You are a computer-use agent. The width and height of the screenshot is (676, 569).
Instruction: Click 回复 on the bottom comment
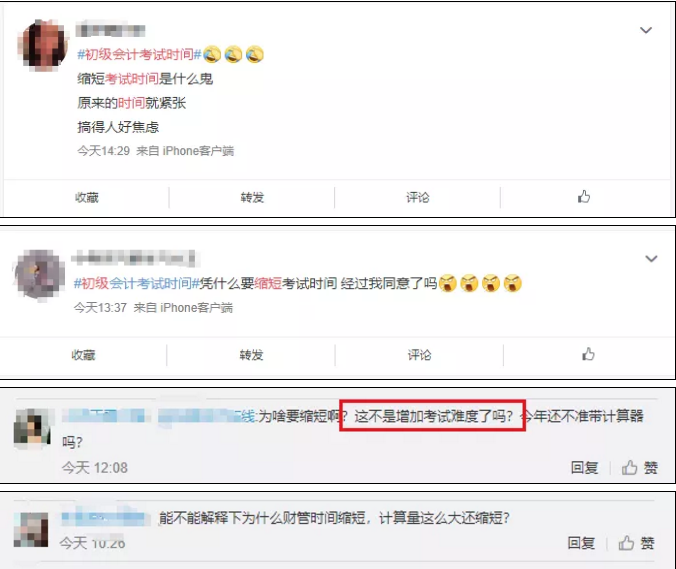pyautogui.click(x=581, y=543)
